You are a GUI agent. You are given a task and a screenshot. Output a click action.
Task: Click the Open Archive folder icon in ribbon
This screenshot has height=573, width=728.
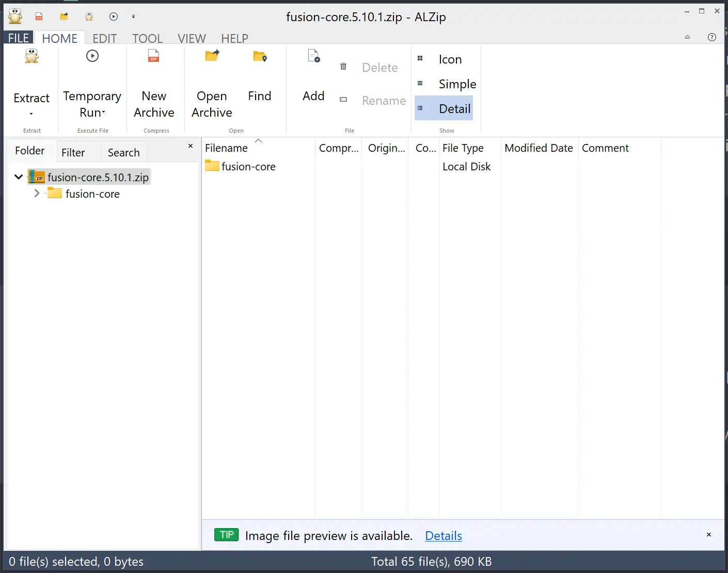point(212,56)
